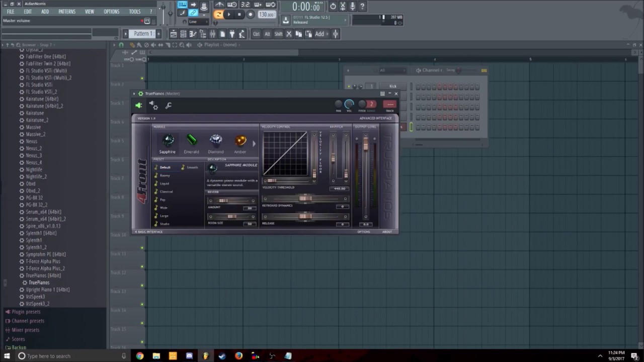Image resolution: width=644 pixels, height=362 pixels.
Task: Click the 130.000 tempo field
Action: coord(267,15)
